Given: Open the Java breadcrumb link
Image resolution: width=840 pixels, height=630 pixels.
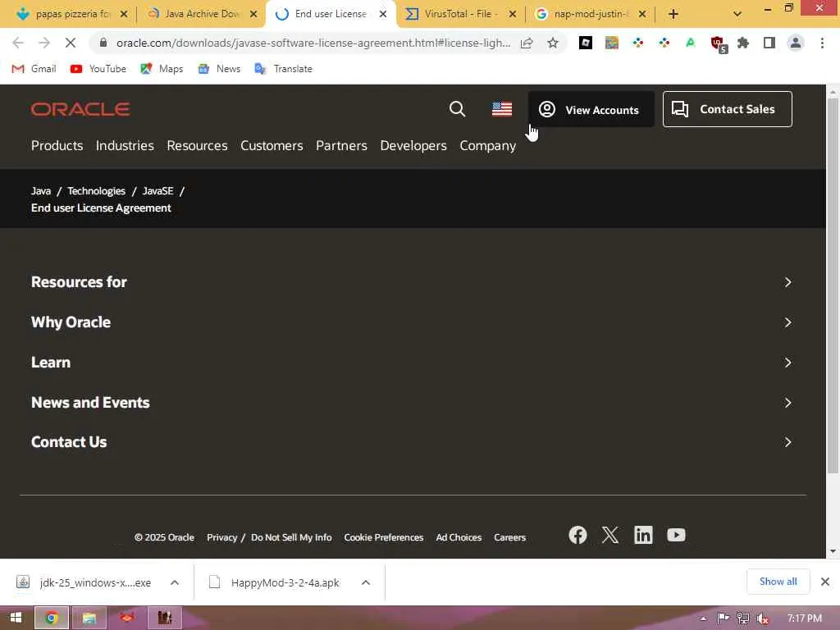Looking at the screenshot, I should coord(41,190).
